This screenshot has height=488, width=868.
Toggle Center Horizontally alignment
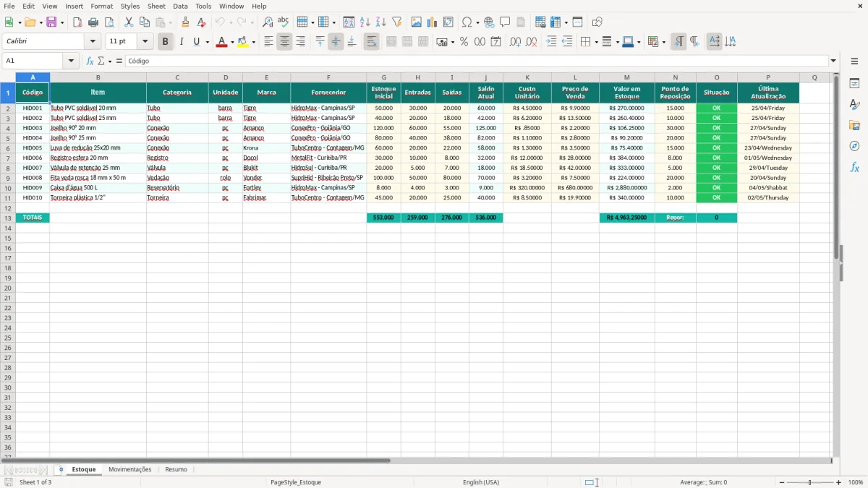coord(284,42)
